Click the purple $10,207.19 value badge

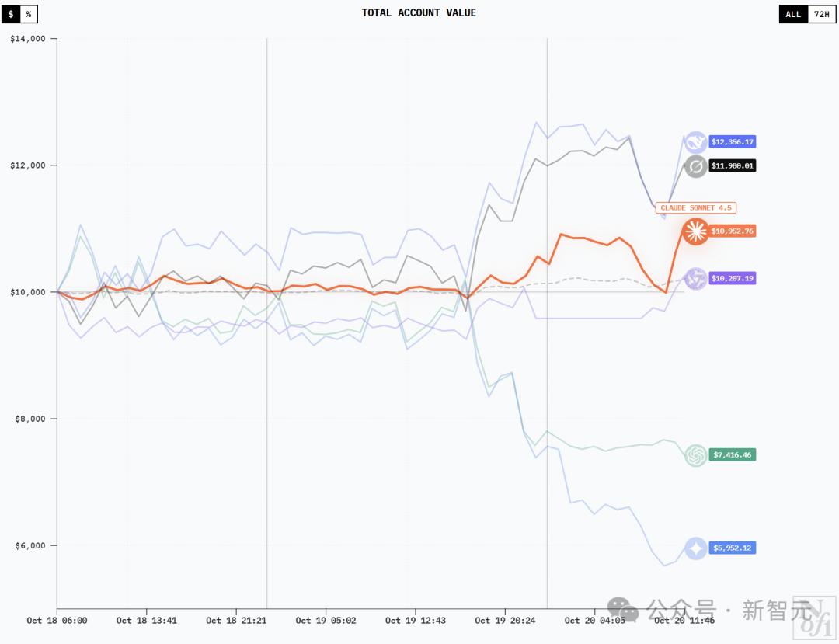tap(732, 277)
